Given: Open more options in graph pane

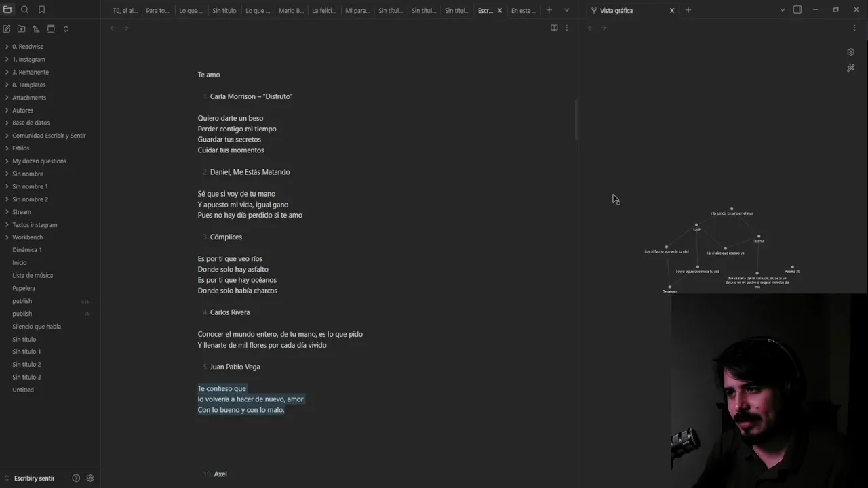Looking at the screenshot, I should coord(854,28).
